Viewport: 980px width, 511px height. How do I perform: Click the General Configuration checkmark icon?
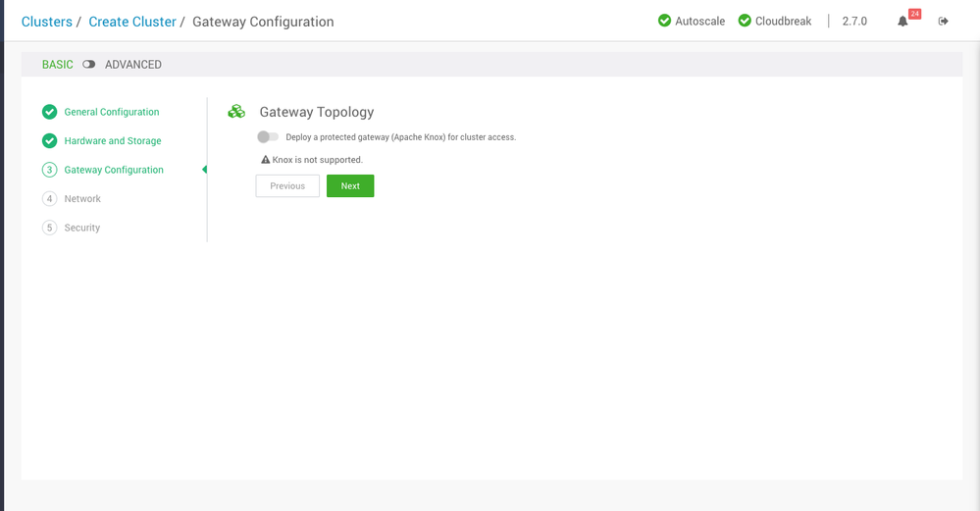pyautogui.click(x=49, y=112)
